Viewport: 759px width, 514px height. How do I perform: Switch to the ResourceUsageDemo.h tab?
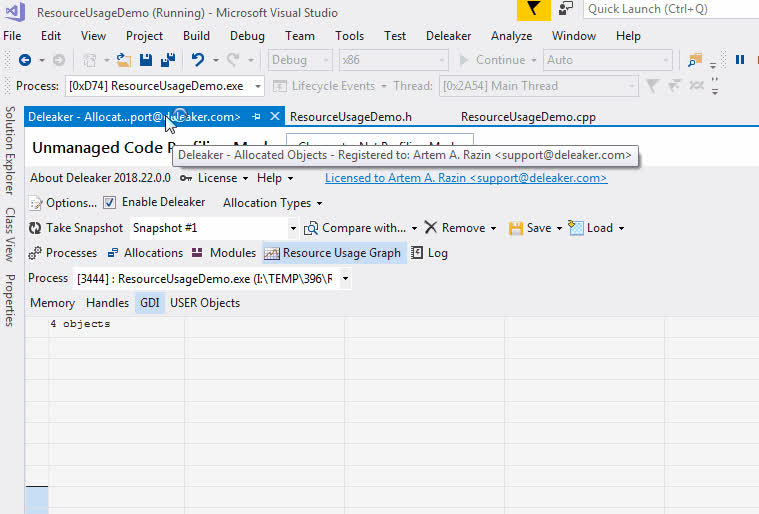(x=351, y=117)
